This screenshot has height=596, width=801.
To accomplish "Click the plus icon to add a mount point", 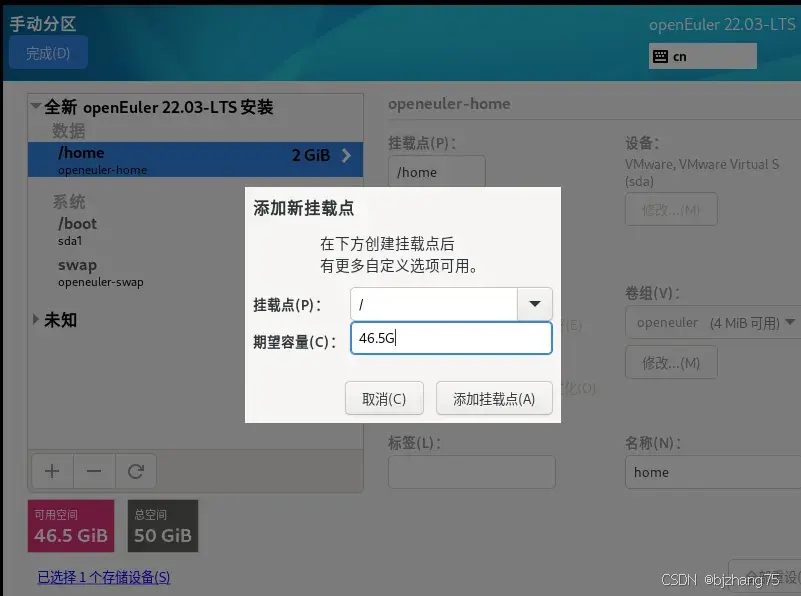I will pyautogui.click(x=51, y=470).
